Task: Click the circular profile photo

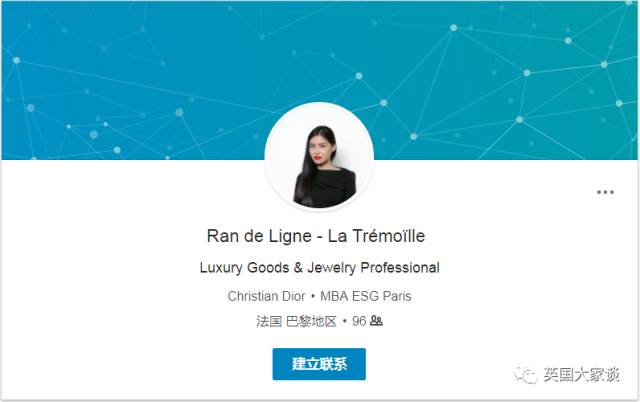Action: tap(319, 157)
